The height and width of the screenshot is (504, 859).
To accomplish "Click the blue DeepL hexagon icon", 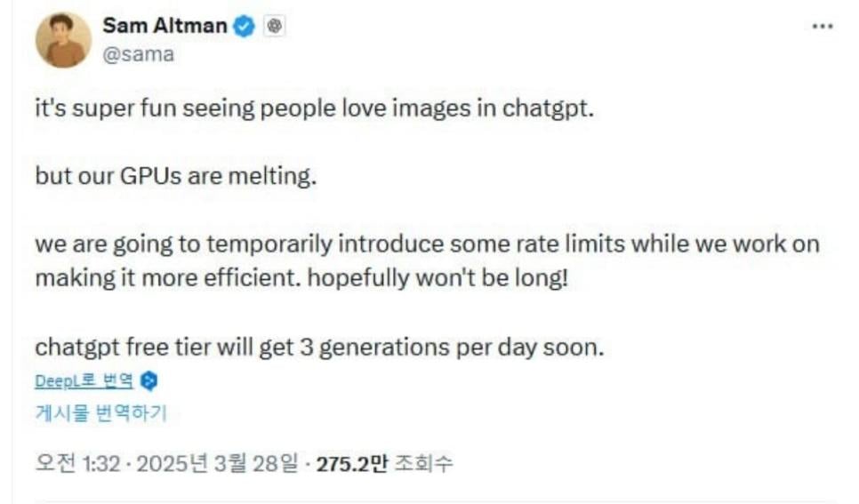I will [149, 381].
